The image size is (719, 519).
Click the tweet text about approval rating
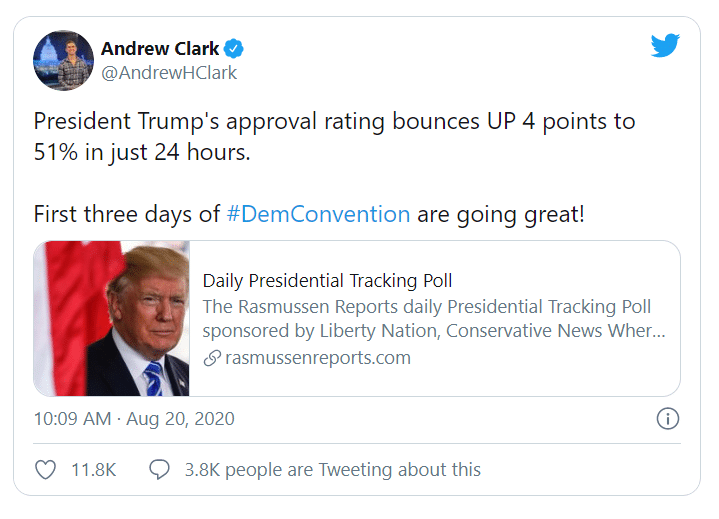click(x=334, y=137)
